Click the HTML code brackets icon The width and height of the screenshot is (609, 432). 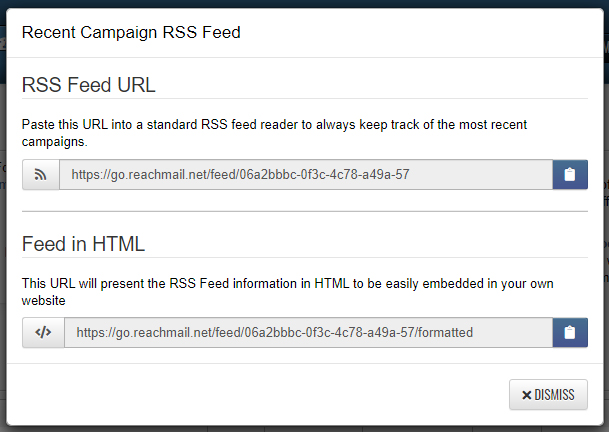(43, 333)
